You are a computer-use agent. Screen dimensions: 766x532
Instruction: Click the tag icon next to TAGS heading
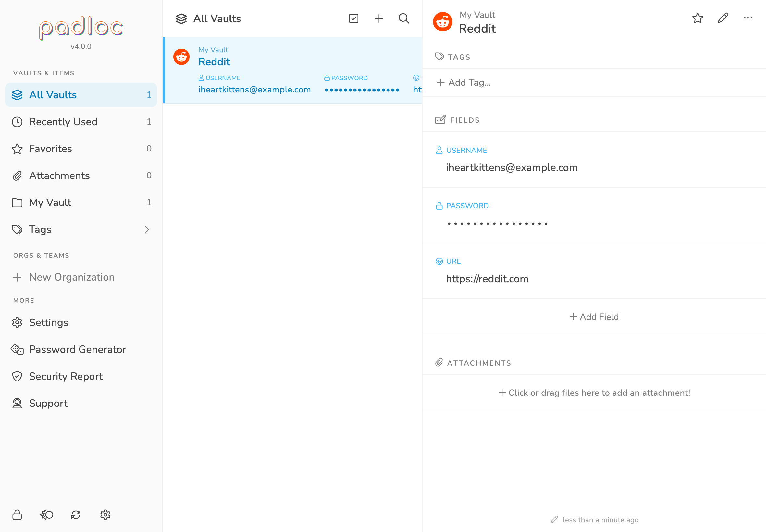[x=439, y=56]
